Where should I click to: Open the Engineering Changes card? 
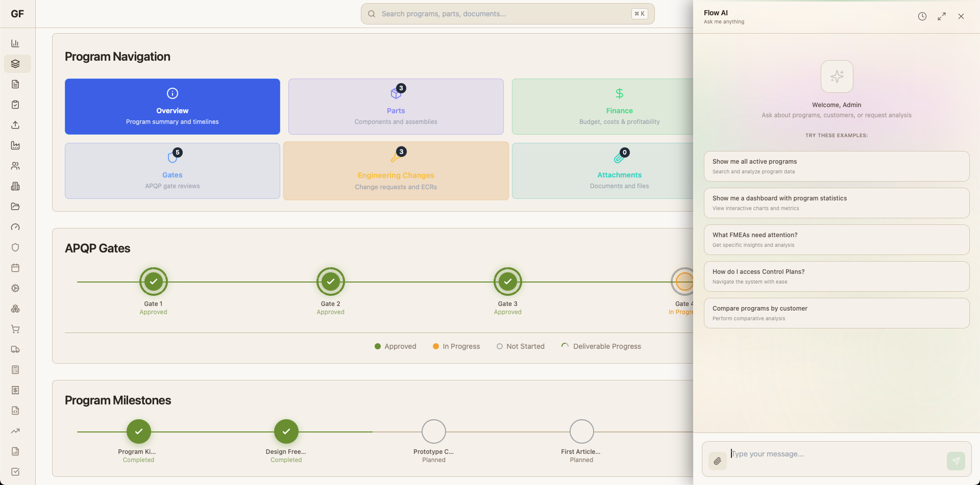pos(396,171)
